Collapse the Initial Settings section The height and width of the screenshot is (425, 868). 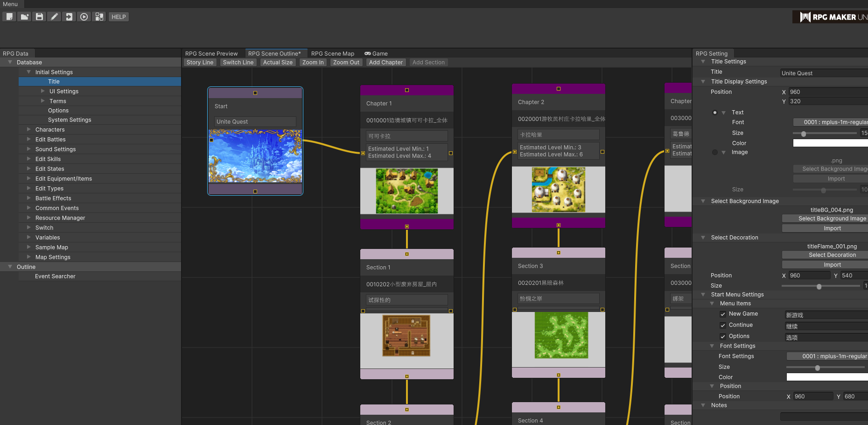(29, 72)
